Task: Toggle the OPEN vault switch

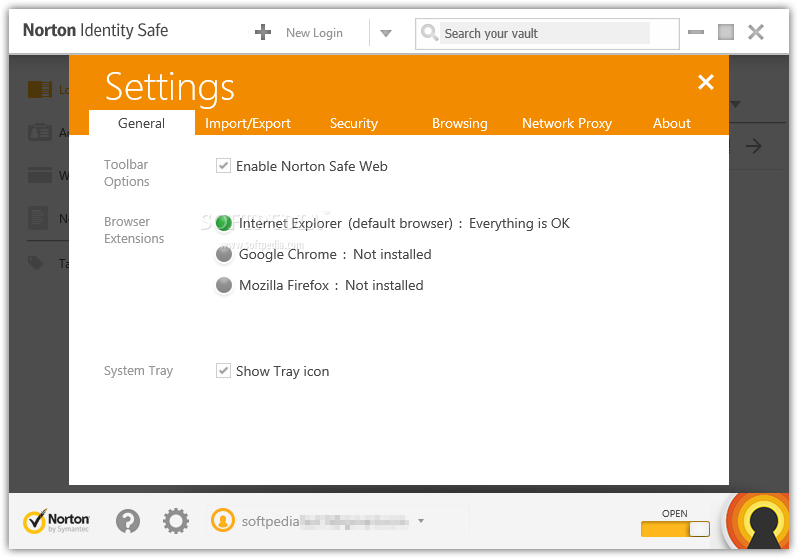Action: [x=675, y=529]
